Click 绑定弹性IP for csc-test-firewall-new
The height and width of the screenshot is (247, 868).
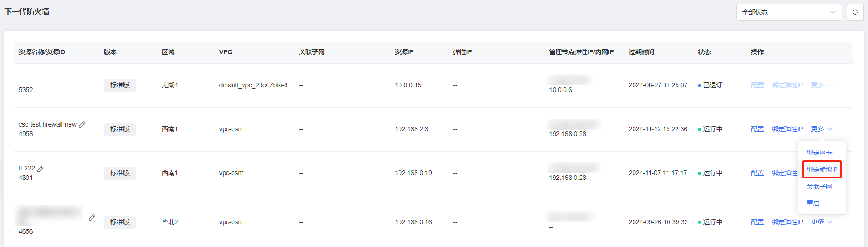tap(787, 129)
